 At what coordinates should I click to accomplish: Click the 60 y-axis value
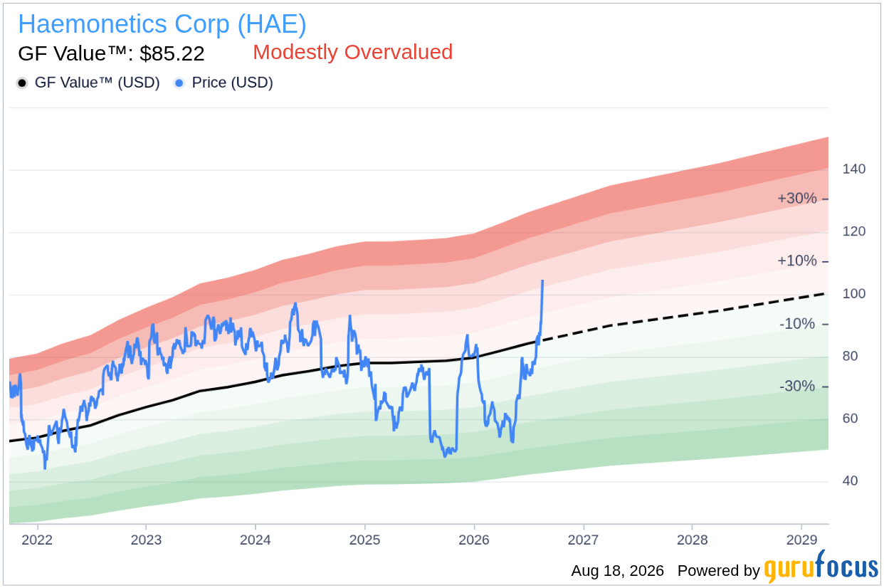pos(850,419)
